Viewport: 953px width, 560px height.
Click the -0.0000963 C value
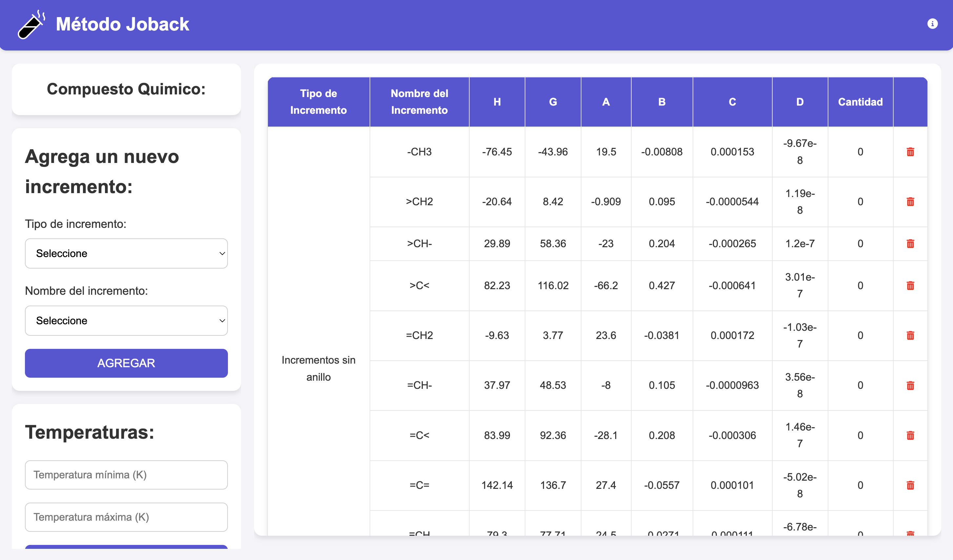(732, 385)
